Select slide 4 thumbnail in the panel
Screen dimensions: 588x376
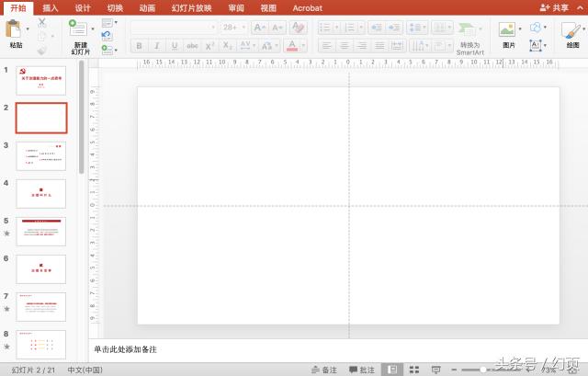point(41,193)
